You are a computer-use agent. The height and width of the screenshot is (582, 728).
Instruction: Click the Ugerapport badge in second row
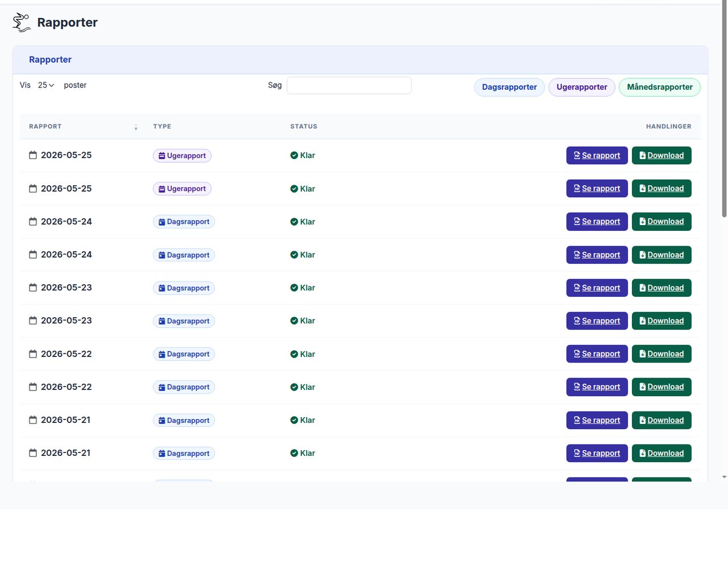[x=182, y=189]
